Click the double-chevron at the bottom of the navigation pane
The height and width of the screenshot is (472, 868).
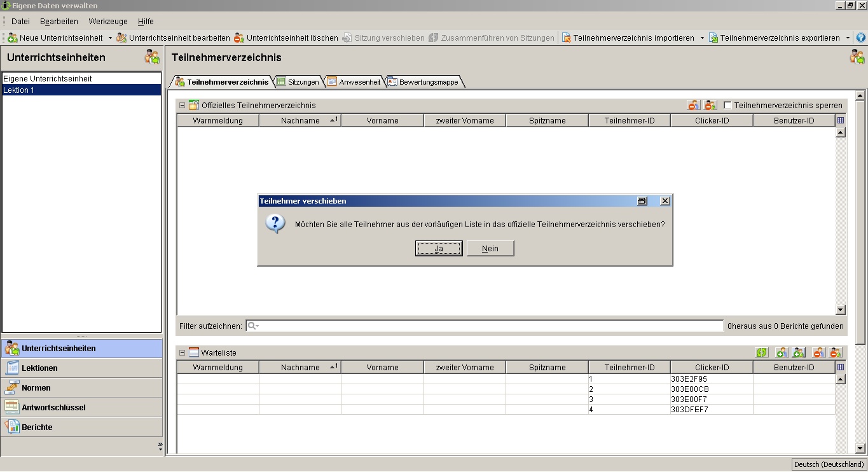[160, 447]
